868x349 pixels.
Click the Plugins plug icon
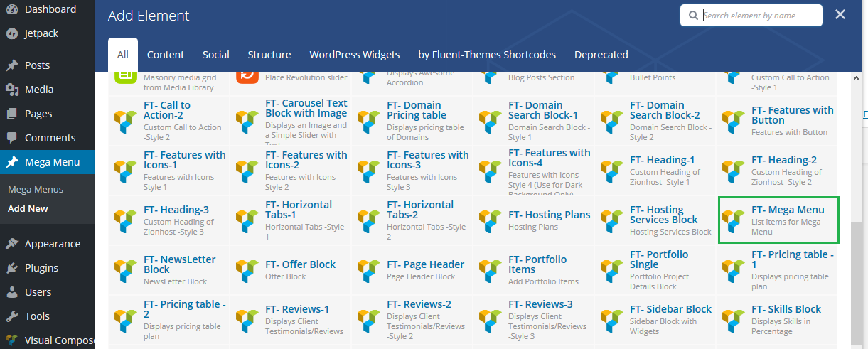[x=12, y=268]
